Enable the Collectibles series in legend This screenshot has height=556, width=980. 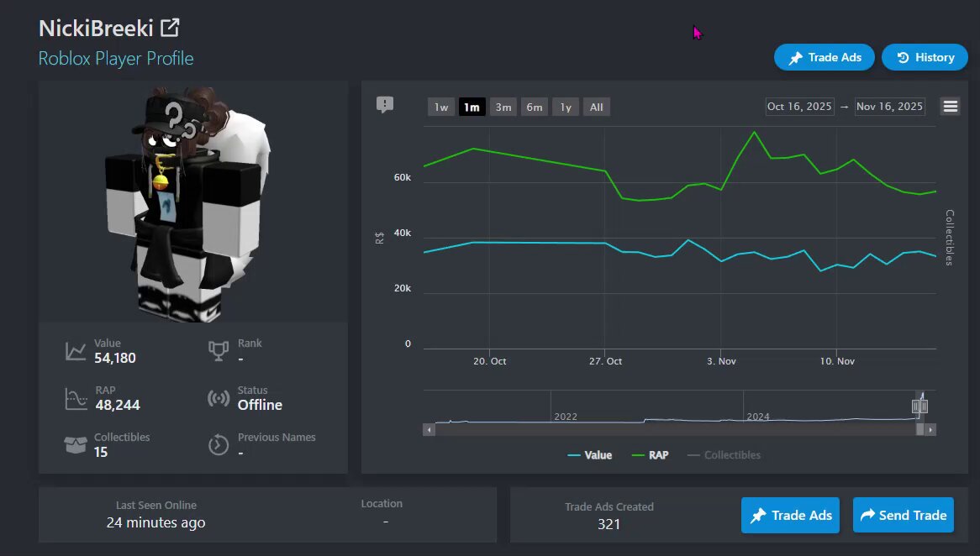[x=724, y=455]
